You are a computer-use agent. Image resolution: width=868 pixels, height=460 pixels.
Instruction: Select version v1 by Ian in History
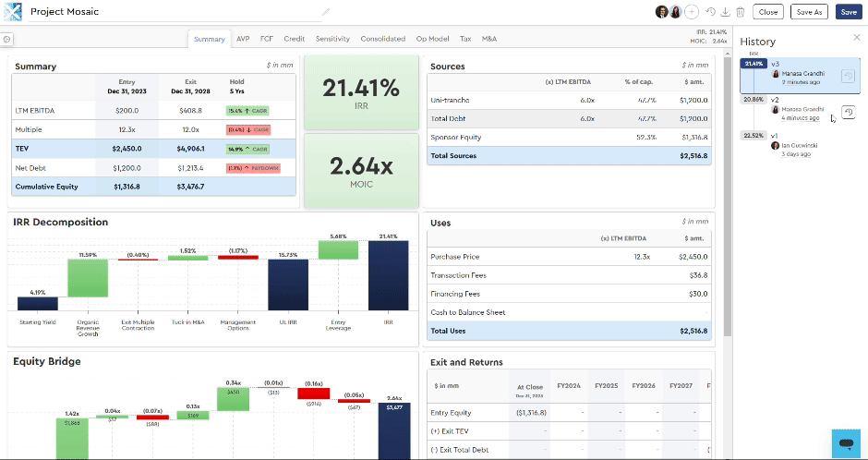794,144
